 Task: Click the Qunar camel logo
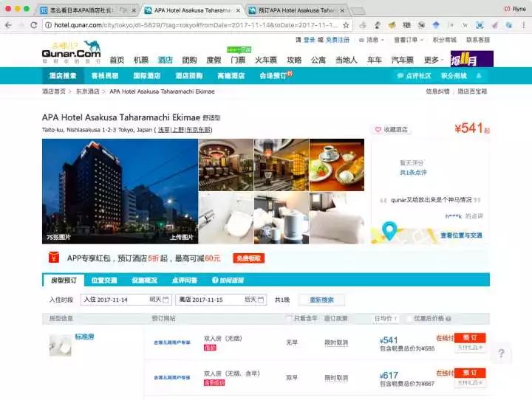coord(71,52)
